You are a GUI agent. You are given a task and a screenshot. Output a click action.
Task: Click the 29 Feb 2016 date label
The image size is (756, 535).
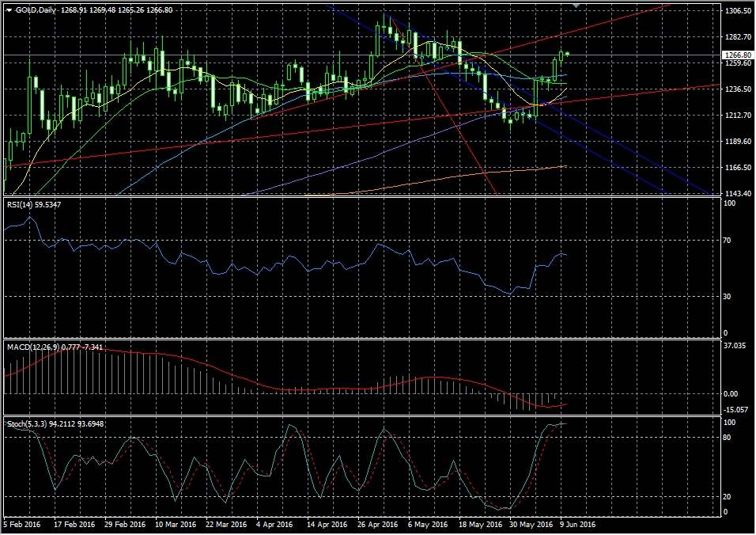(x=125, y=525)
